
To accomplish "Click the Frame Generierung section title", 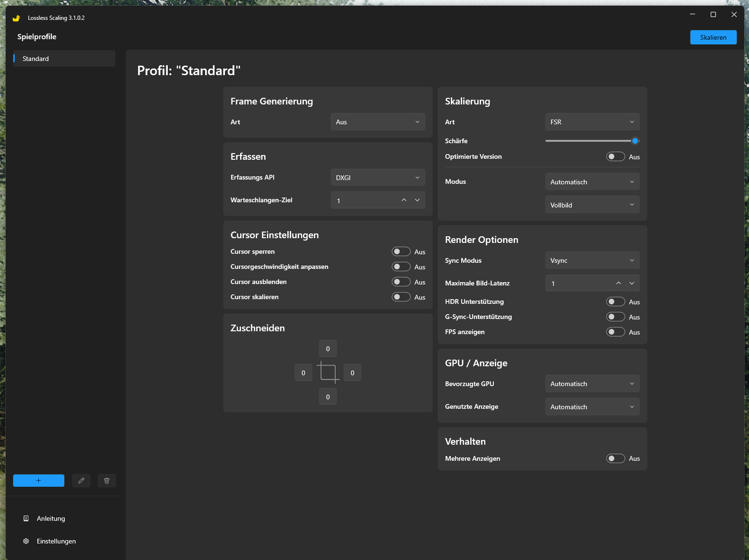I will (272, 101).
